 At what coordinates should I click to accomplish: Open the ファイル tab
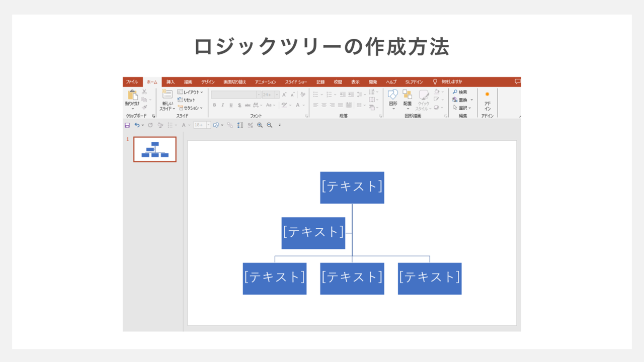coord(132,82)
